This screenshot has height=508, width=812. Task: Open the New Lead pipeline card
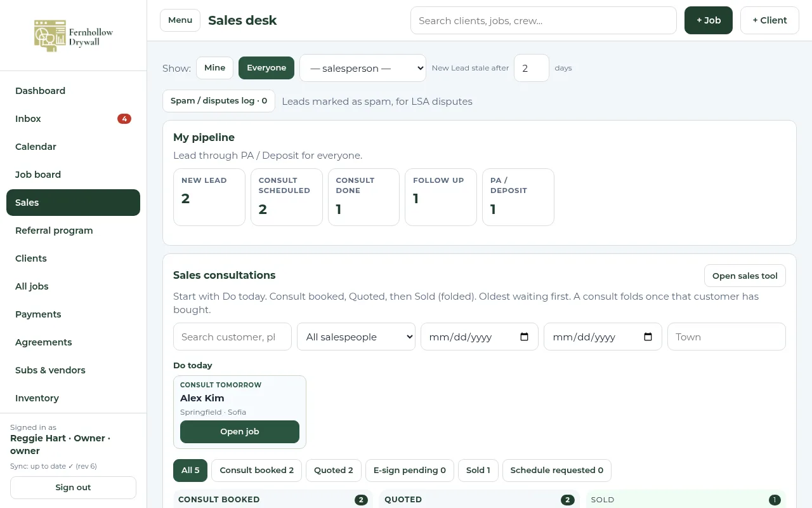click(209, 197)
